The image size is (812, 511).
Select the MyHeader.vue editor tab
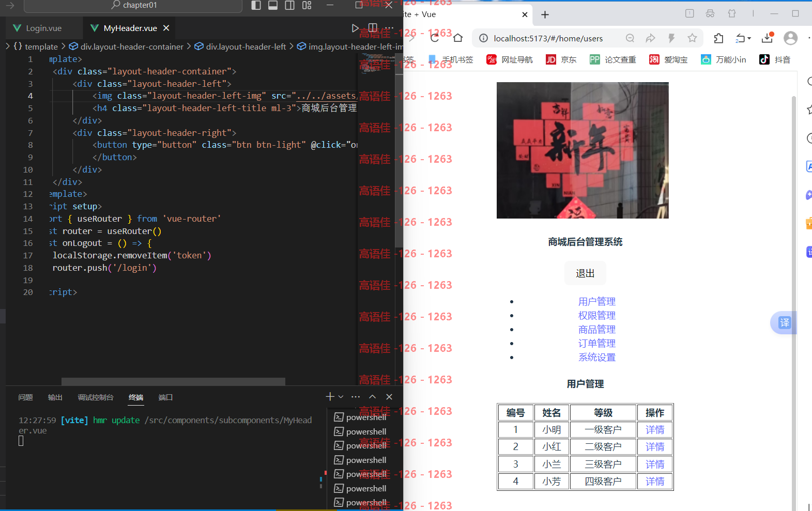[x=130, y=28]
